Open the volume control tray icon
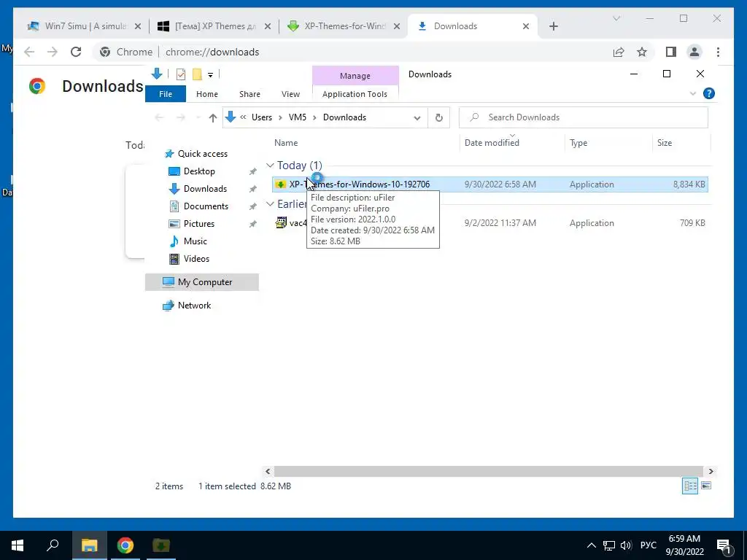 pos(625,545)
